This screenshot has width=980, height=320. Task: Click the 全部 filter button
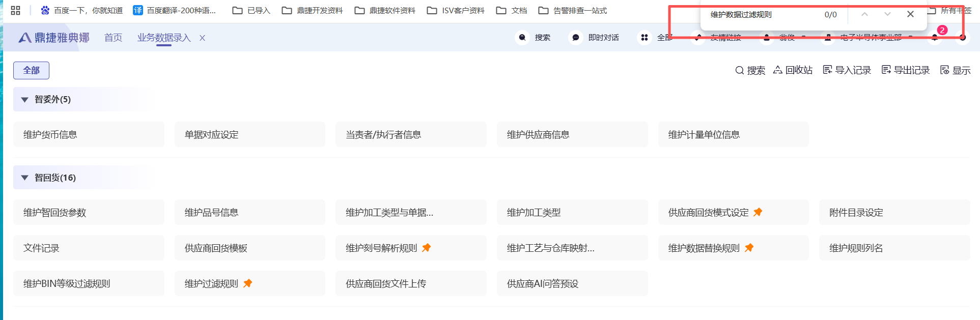[31, 70]
